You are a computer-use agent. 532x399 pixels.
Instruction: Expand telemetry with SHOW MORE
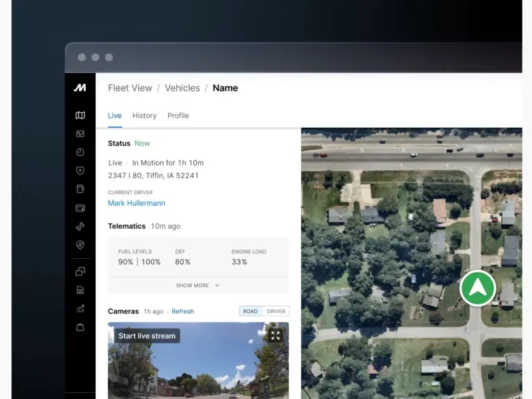pos(198,285)
